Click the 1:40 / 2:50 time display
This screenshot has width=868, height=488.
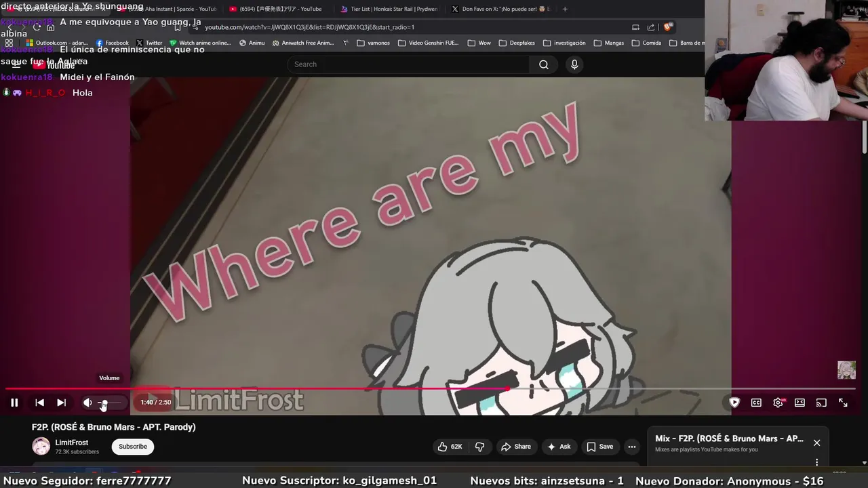click(x=156, y=403)
